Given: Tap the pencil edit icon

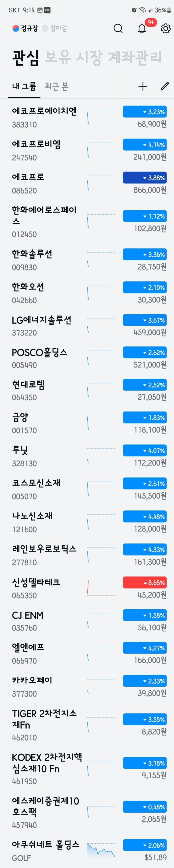Looking at the screenshot, I should tap(165, 87).
